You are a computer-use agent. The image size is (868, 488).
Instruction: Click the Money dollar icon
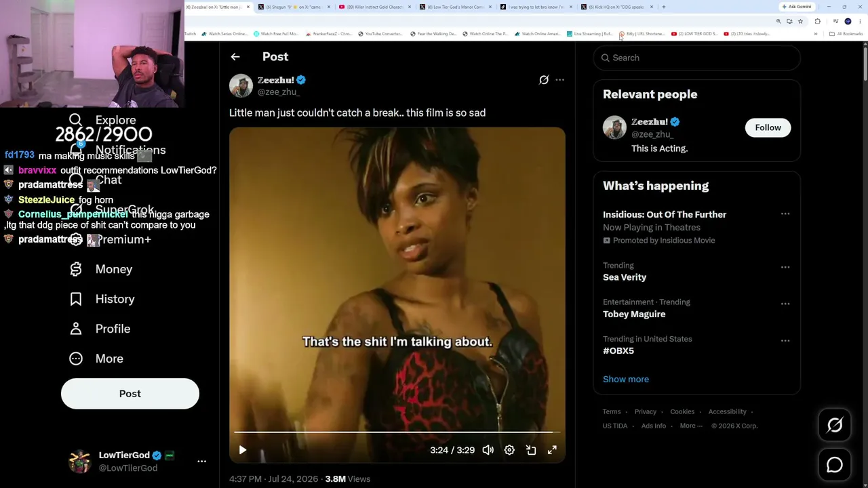(x=76, y=269)
